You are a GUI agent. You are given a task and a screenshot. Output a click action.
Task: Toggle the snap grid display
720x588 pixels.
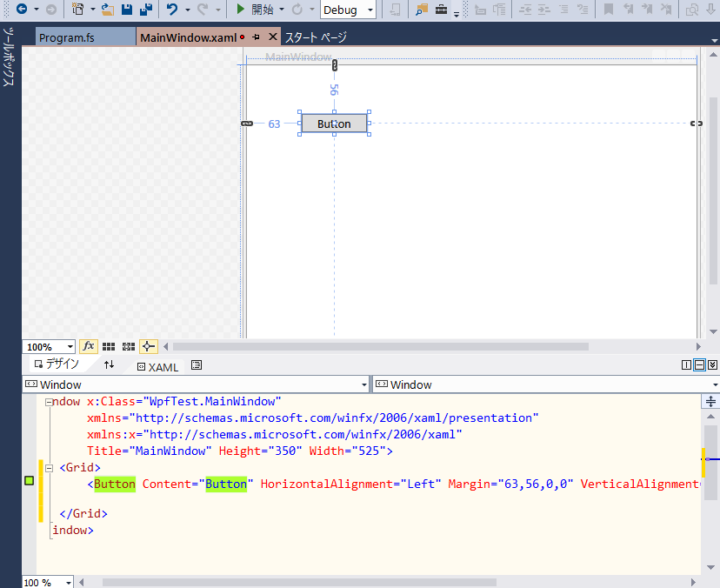109,347
